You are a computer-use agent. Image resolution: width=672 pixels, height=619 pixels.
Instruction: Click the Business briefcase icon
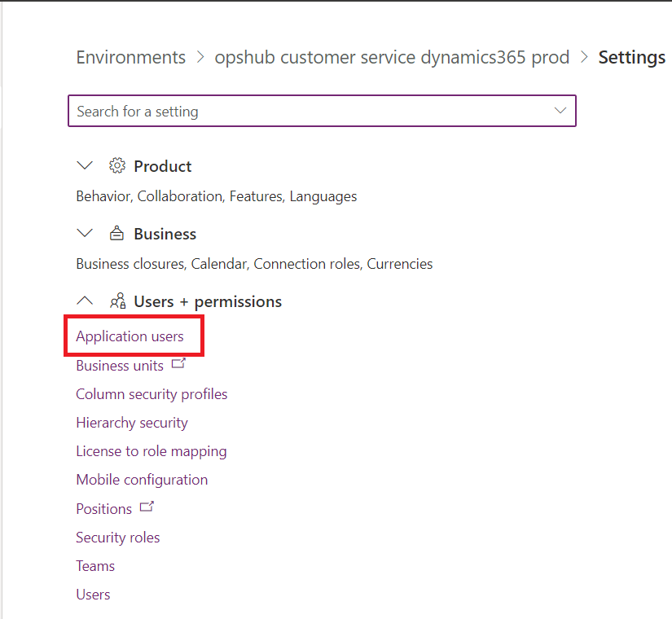117,234
